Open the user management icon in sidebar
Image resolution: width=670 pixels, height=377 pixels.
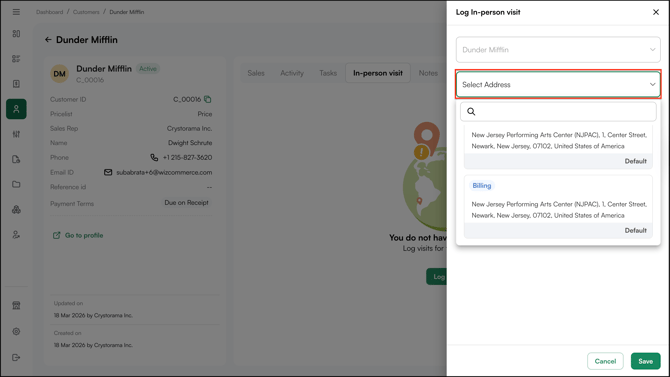16,235
